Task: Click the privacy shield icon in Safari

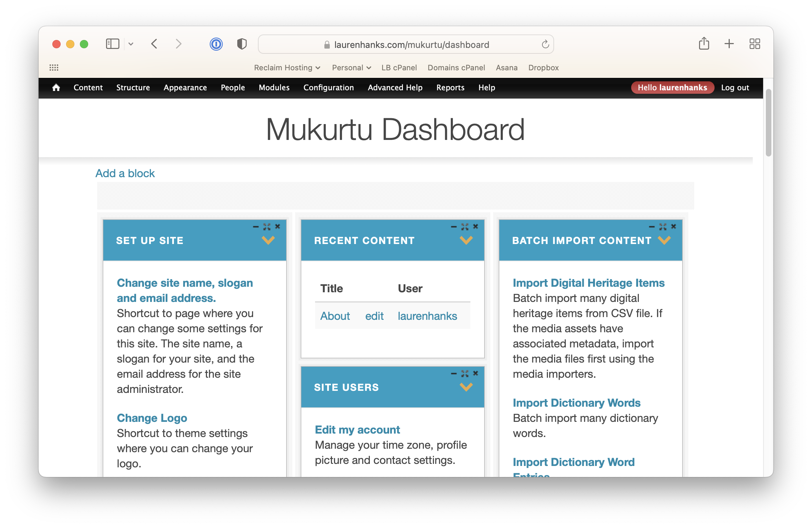Action: point(242,44)
